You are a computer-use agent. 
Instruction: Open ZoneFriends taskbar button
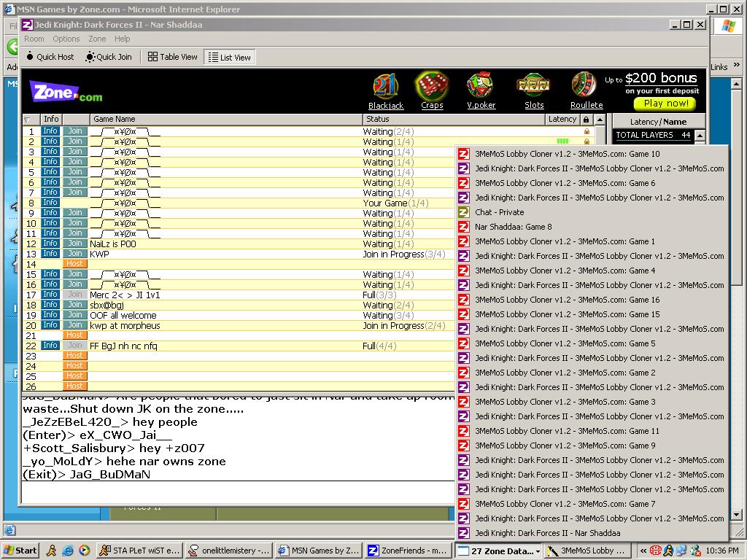[x=409, y=551]
